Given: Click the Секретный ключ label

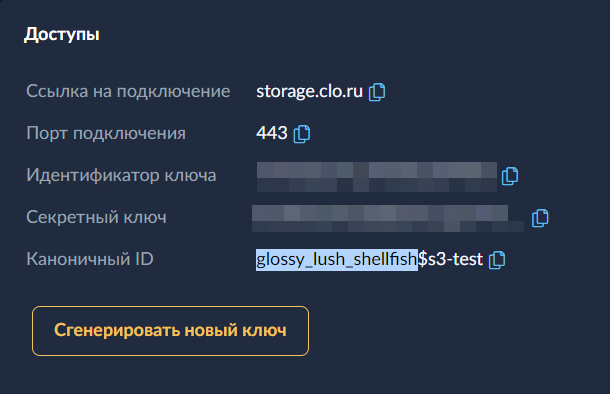Looking at the screenshot, I should coord(96,217).
